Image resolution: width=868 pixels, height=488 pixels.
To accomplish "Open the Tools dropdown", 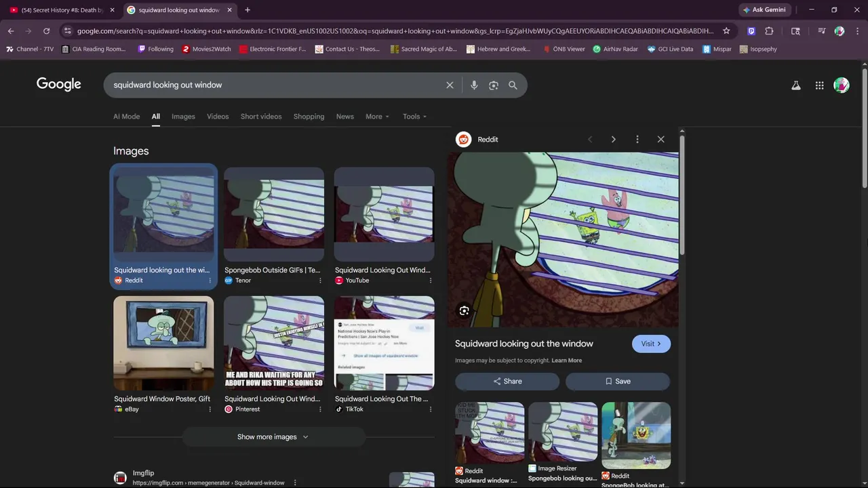I will (414, 117).
